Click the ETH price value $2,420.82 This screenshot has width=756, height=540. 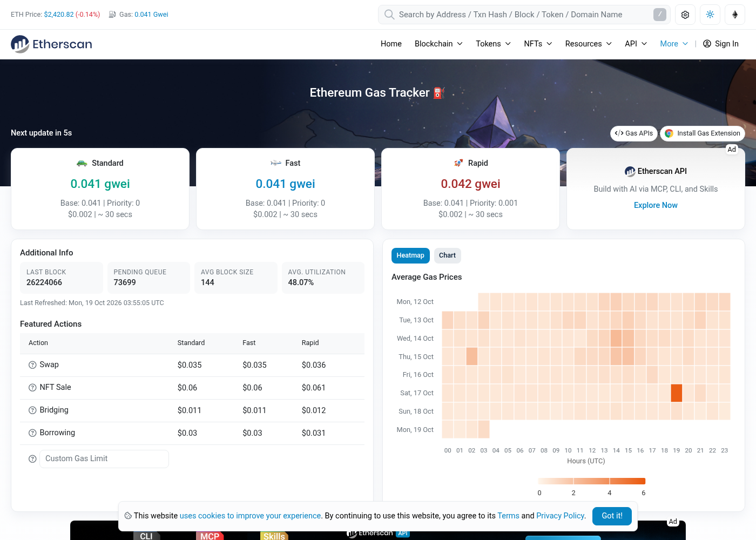tap(59, 15)
